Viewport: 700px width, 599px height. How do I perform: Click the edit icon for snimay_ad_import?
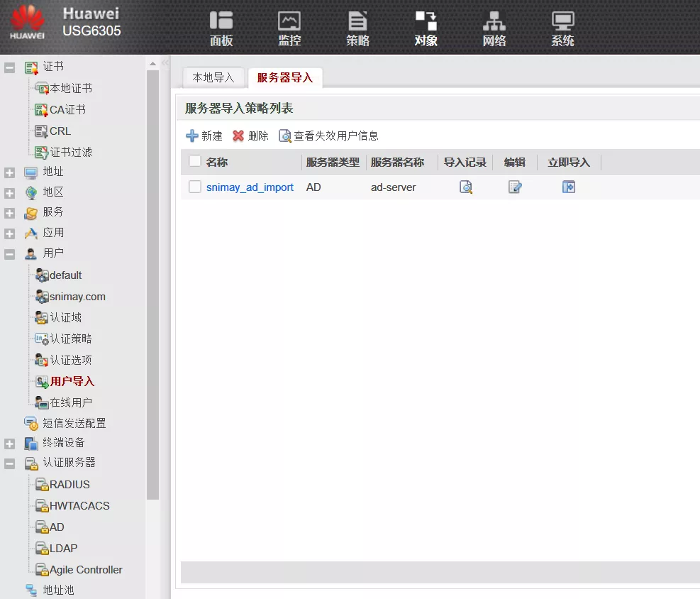(515, 187)
